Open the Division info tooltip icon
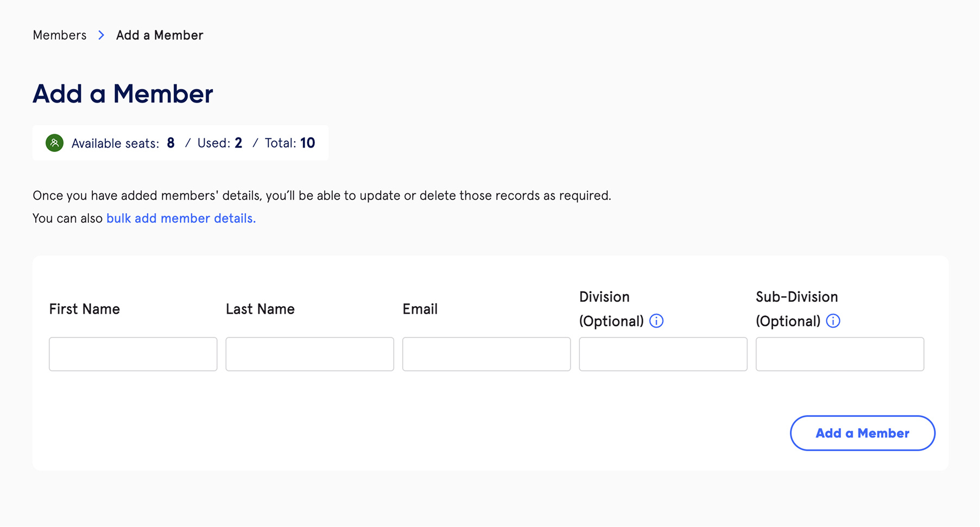 (656, 321)
